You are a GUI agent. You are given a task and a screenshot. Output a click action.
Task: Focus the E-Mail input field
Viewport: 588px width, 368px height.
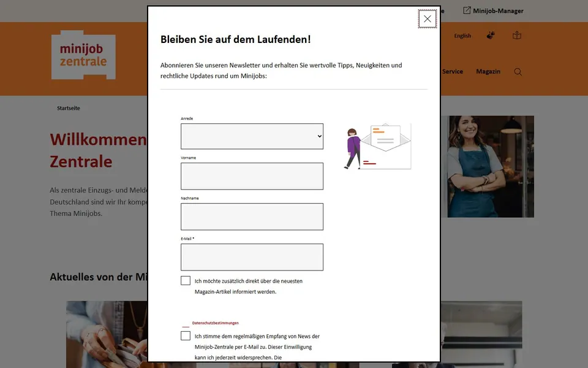click(252, 257)
